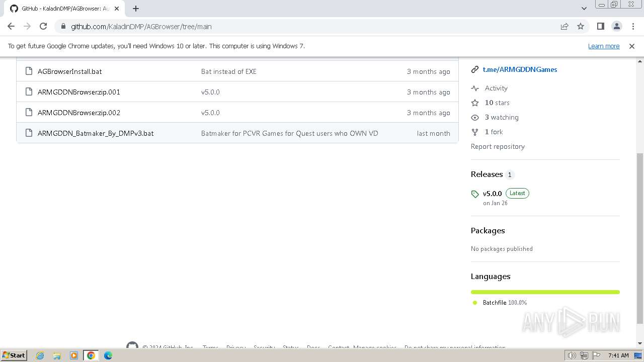Screen dimensions: 644x362
Task: Open media player icon in taskbar
Action: [73, 355]
